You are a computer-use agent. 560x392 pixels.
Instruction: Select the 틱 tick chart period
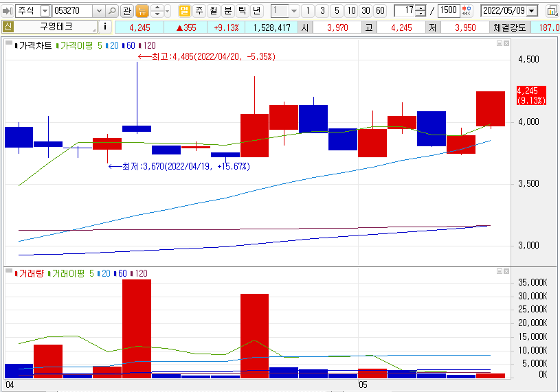pos(242,11)
